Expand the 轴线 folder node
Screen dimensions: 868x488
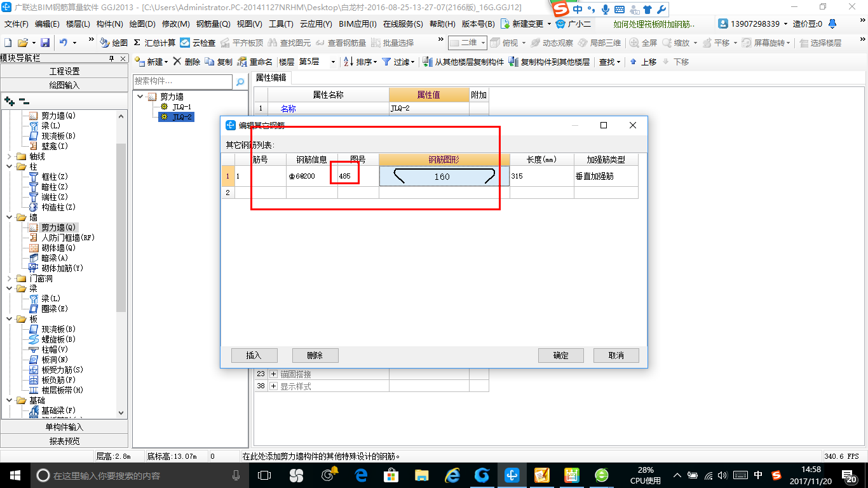(x=8, y=156)
